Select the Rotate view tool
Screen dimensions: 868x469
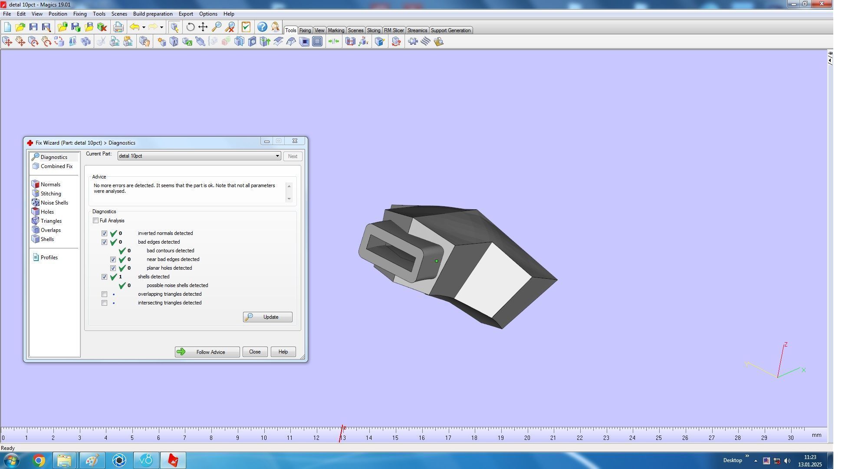[x=190, y=27]
